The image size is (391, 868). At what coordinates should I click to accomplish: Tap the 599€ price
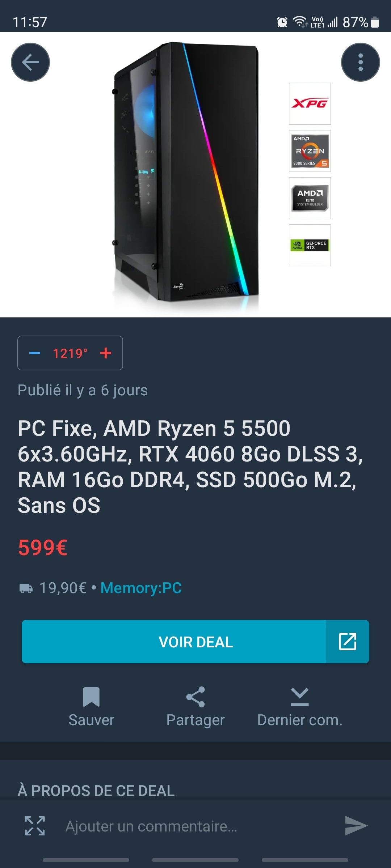tap(43, 548)
